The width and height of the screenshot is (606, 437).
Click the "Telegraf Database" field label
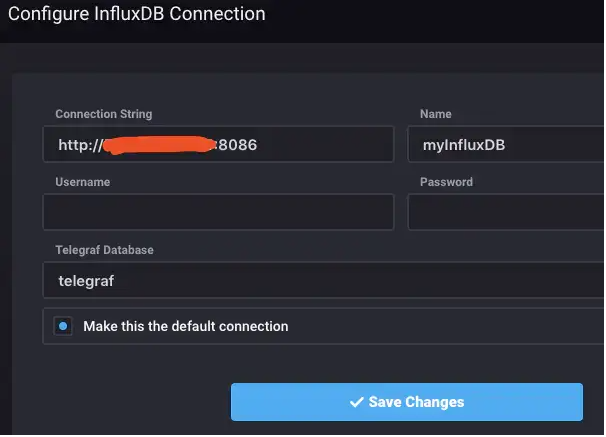tap(104, 249)
